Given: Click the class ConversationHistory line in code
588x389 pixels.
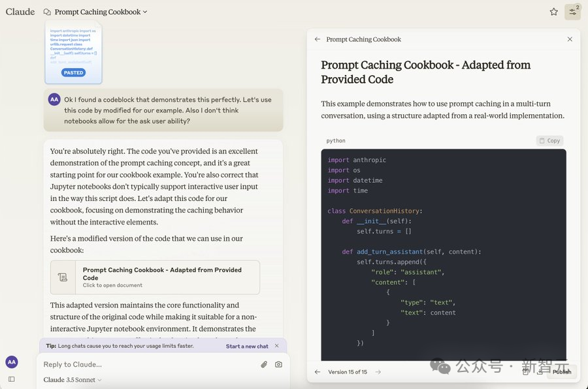Looking at the screenshot, I should pyautogui.click(x=374, y=211).
